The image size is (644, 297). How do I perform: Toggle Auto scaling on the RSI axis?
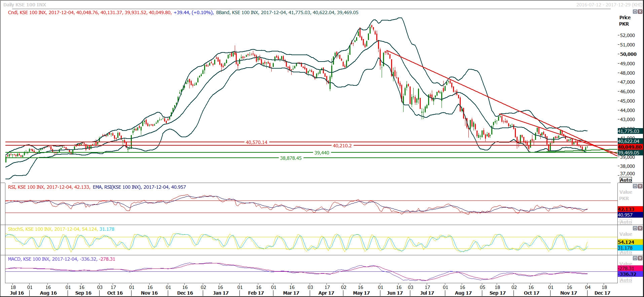(x=626, y=222)
